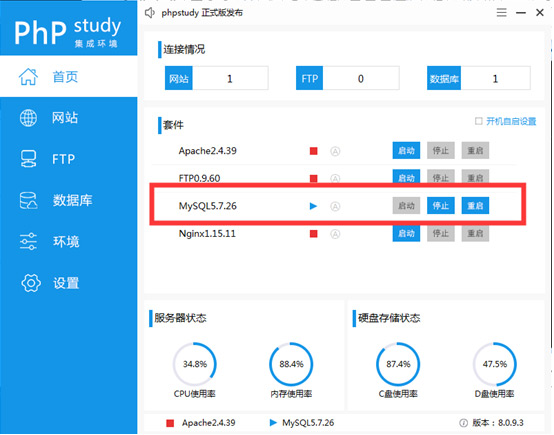Click the phpstudy 正式版发布 announcement text

point(202,13)
